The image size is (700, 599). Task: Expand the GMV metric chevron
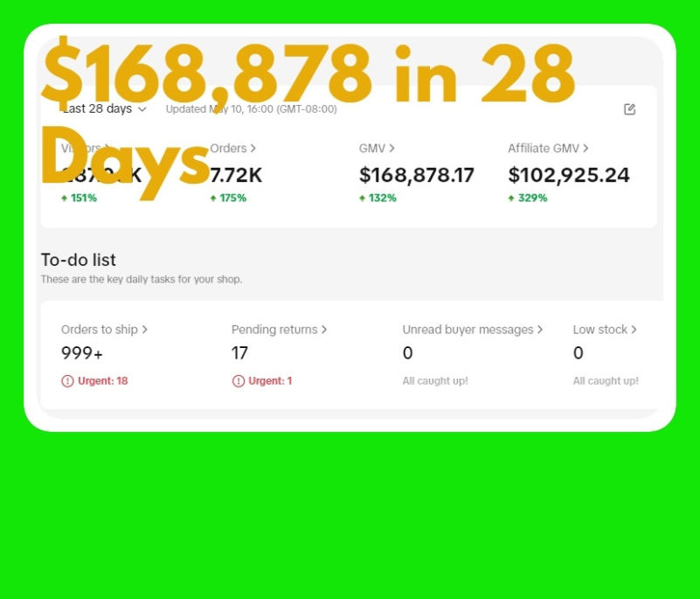coord(392,149)
